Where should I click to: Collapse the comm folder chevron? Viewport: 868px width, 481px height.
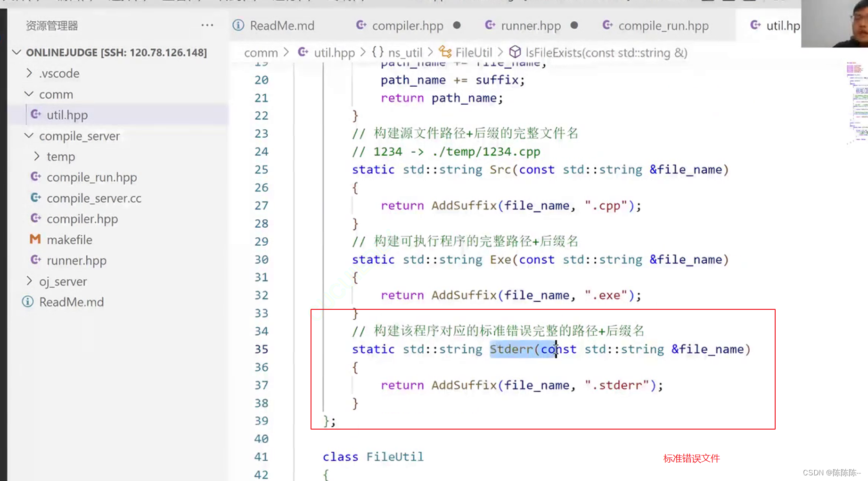click(x=29, y=94)
